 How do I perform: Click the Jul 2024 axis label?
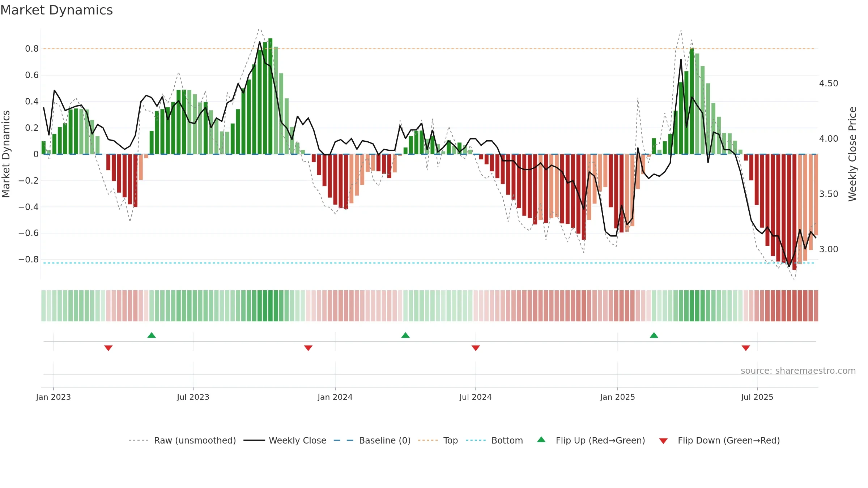(476, 397)
